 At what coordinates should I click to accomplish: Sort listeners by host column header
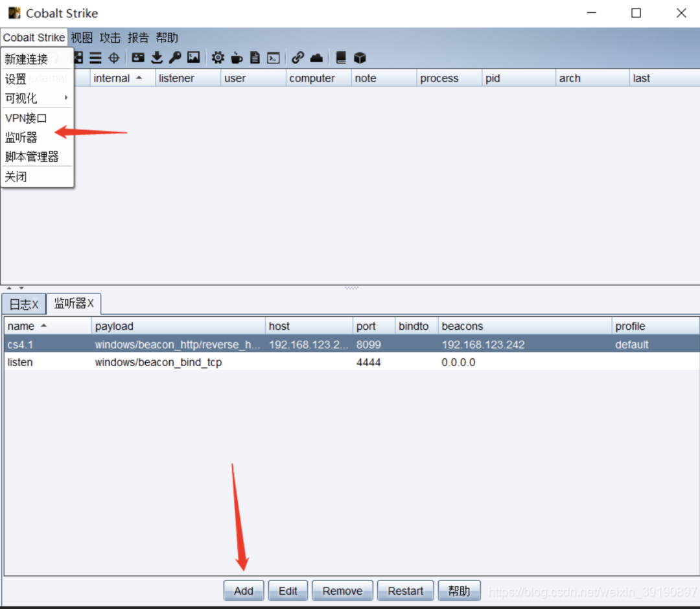click(309, 326)
